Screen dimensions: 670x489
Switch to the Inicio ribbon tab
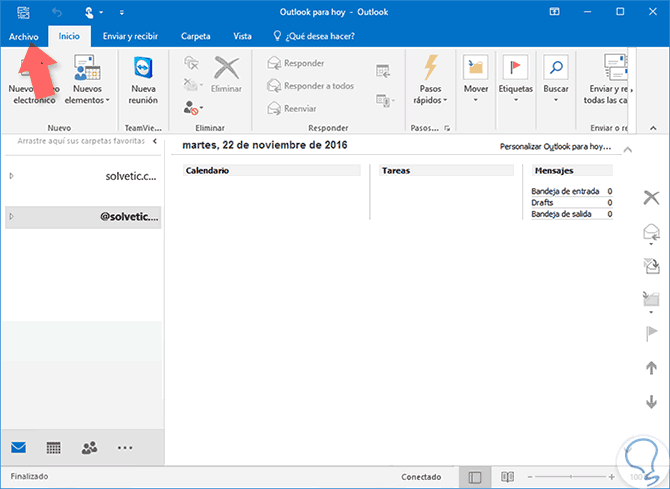tap(69, 36)
